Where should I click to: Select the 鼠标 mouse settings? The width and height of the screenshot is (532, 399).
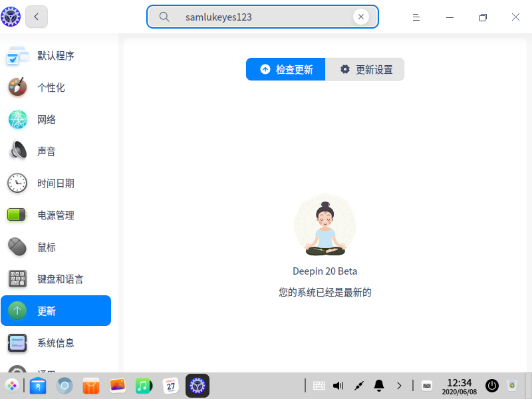[x=56, y=247]
